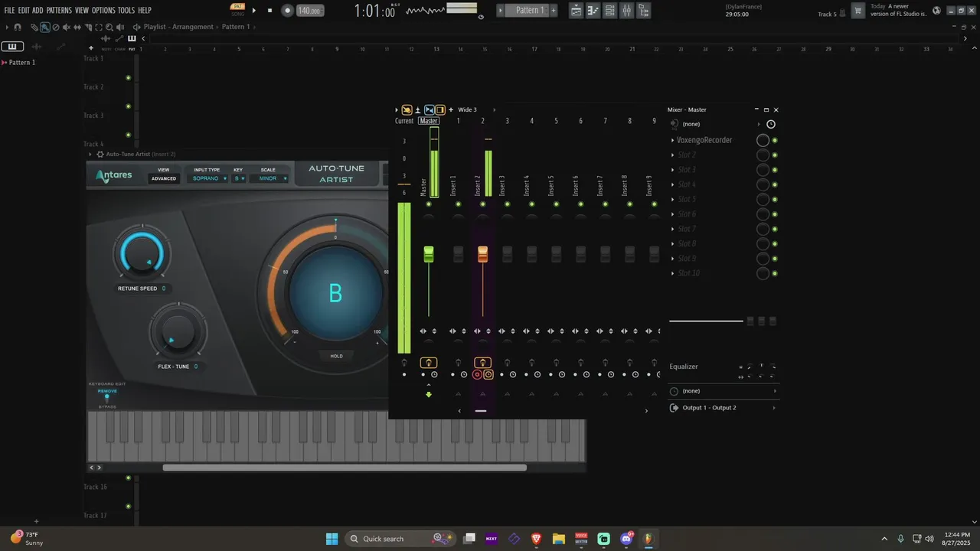Select the playlist Slip tool

(x=77, y=27)
